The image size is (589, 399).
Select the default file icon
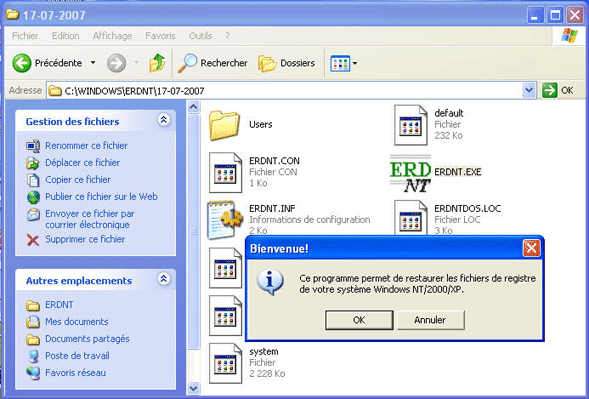pos(411,125)
